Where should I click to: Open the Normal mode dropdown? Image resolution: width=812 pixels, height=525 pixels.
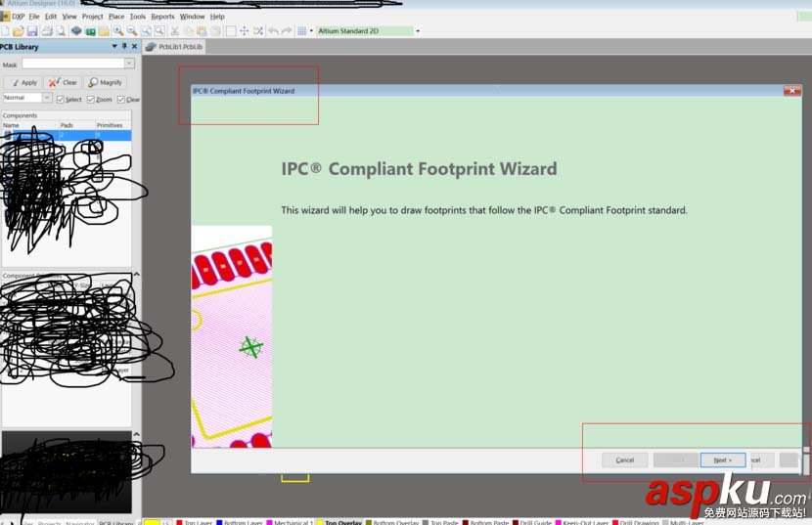tap(47, 98)
